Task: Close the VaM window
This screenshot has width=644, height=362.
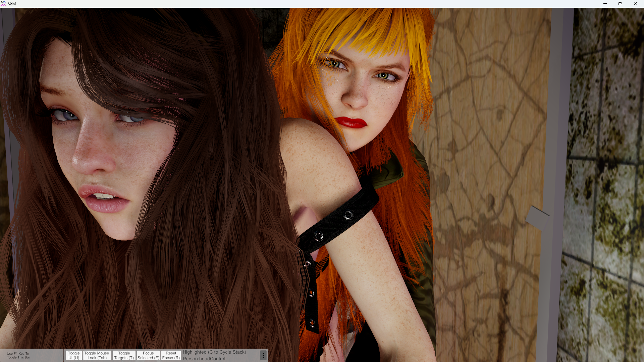Action: pyautogui.click(x=635, y=4)
